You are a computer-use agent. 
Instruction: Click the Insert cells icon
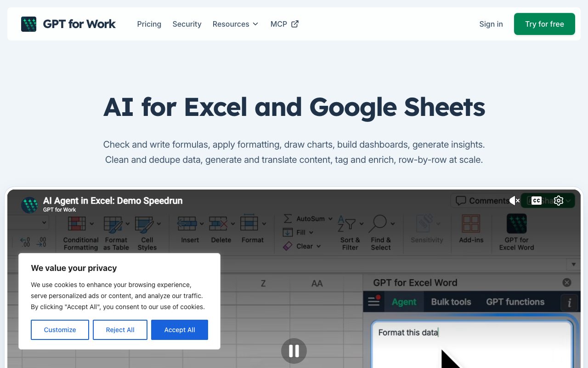187,224
